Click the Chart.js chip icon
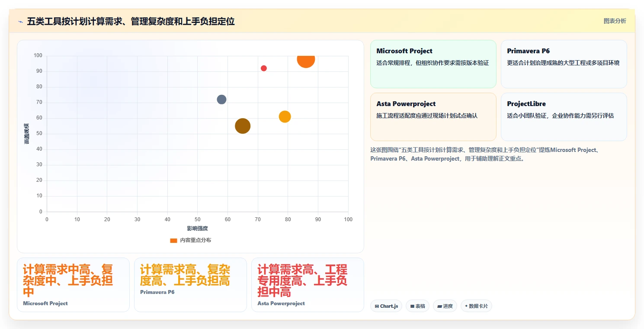644x329 pixels. pos(377,306)
